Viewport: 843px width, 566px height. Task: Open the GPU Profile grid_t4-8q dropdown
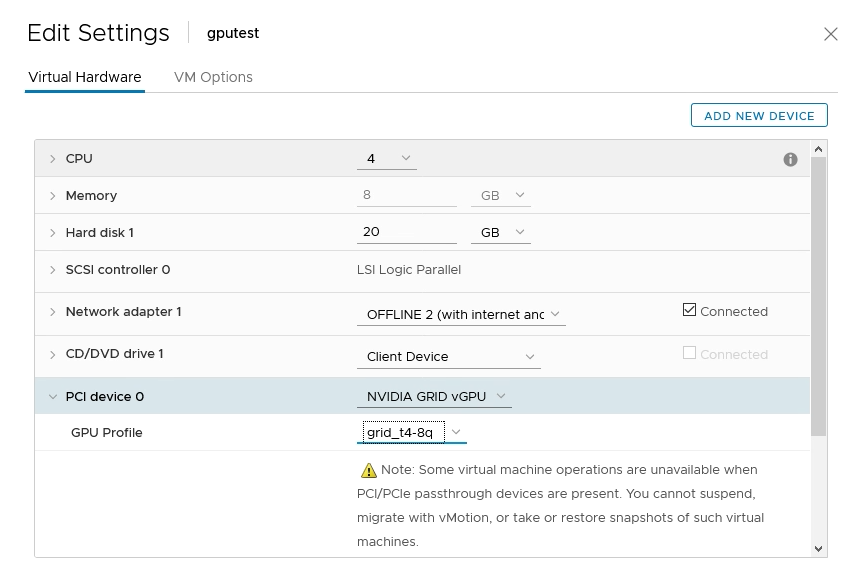coord(412,432)
